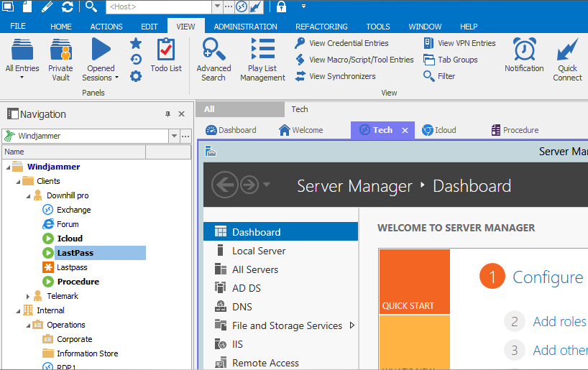
Task: Click the favorites star icon in Panels
Action: pos(136,43)
